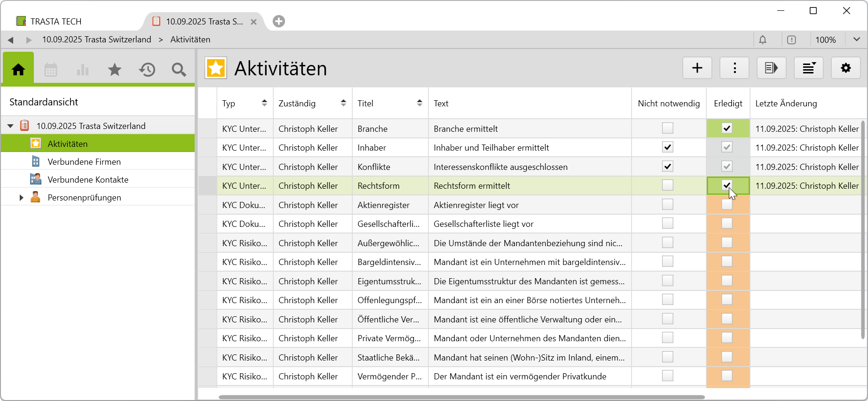Show favorites with the star icon
Viewport: 868px width, 401px height.
pyautogui.click(x=115, y=70)
